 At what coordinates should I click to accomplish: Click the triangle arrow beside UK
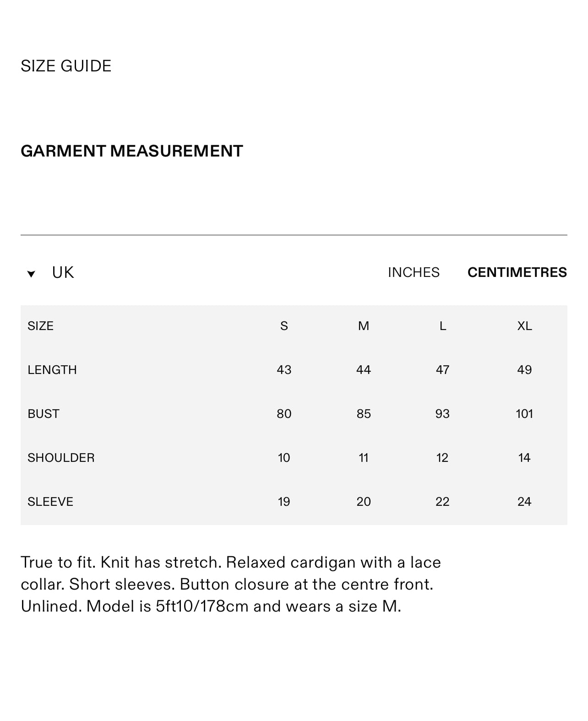pos(31,274)
